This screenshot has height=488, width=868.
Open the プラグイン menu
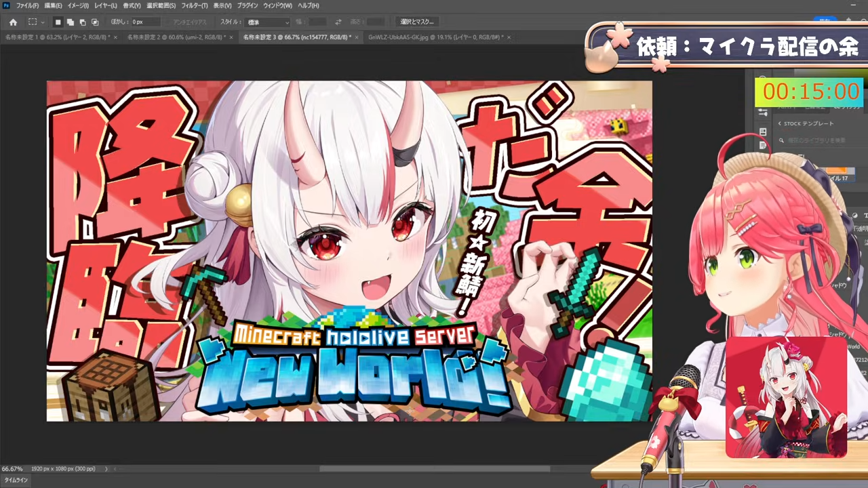(248, 5)
